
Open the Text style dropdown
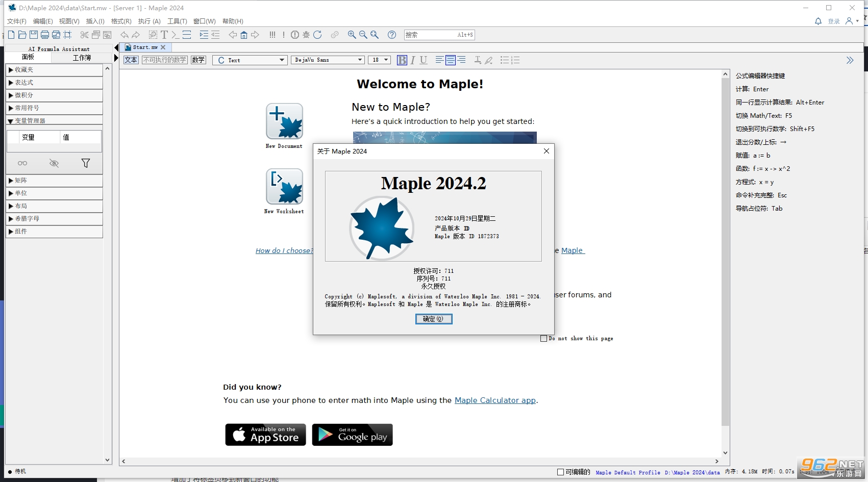point(250,60)
